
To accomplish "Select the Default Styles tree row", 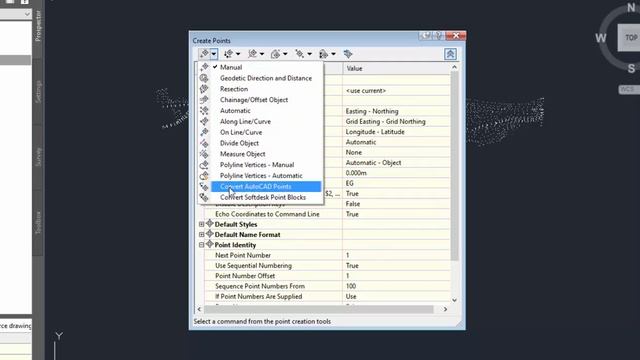I will point(236,224).
